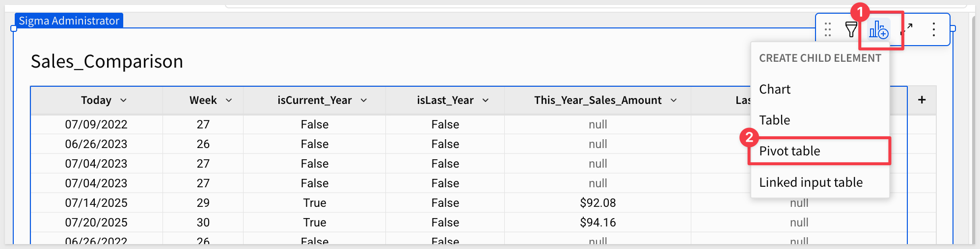The image size is (980, 249).
Task: Open the three-dot more options menu
Action: tap(933, 29)
